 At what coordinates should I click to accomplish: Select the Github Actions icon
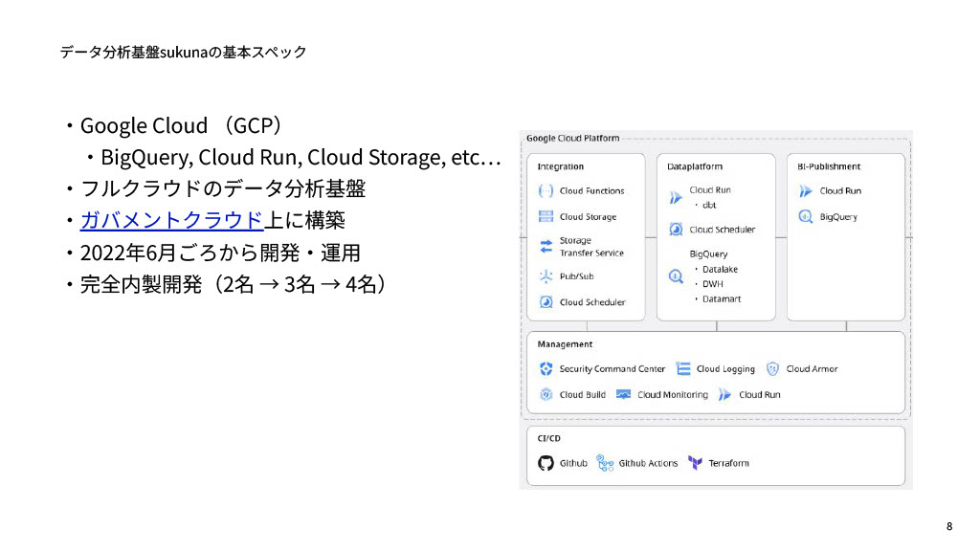[605, 463]
